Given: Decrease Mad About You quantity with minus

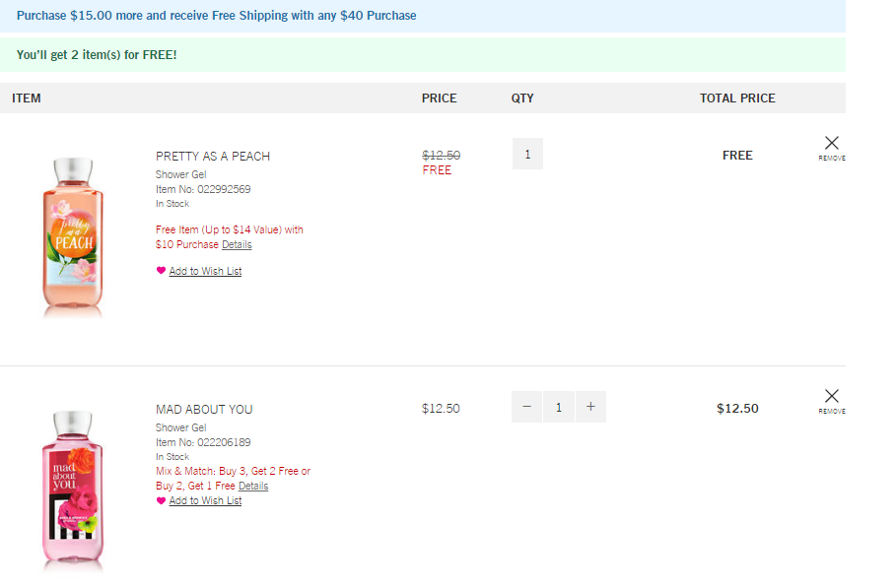Looking at the screenshot, I should (526, 407).
